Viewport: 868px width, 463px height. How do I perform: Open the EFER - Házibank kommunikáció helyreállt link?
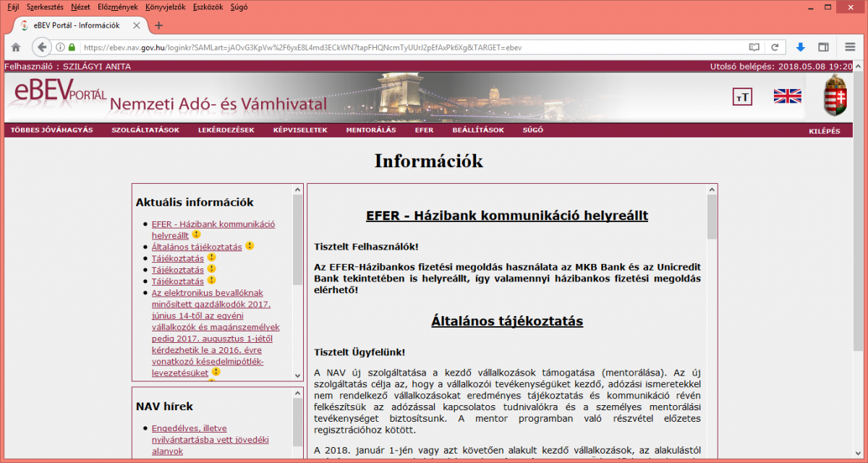[x=213, y=229]
